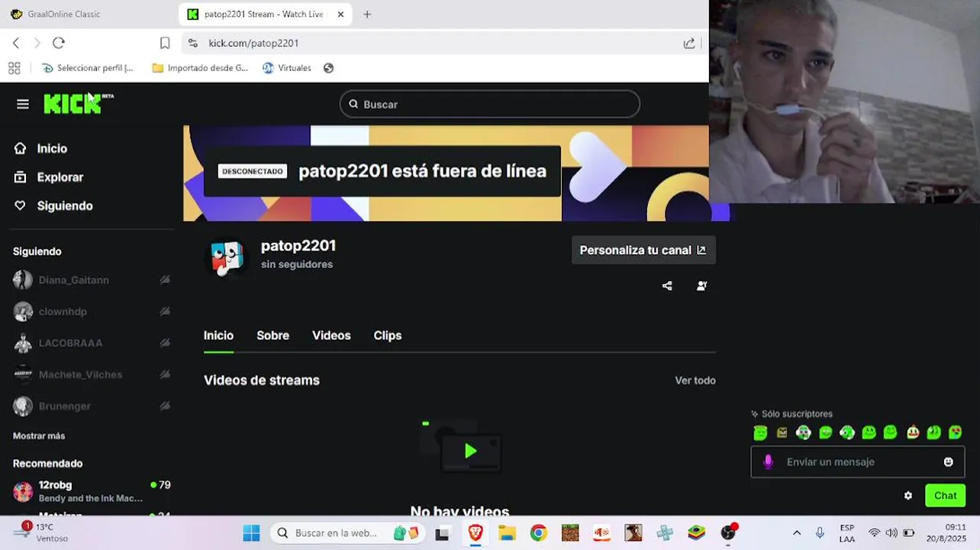The width and height of the screenshot is (980, 550).
Task: Open BlueStacks from taskbar
Action: tap(696, 533)
